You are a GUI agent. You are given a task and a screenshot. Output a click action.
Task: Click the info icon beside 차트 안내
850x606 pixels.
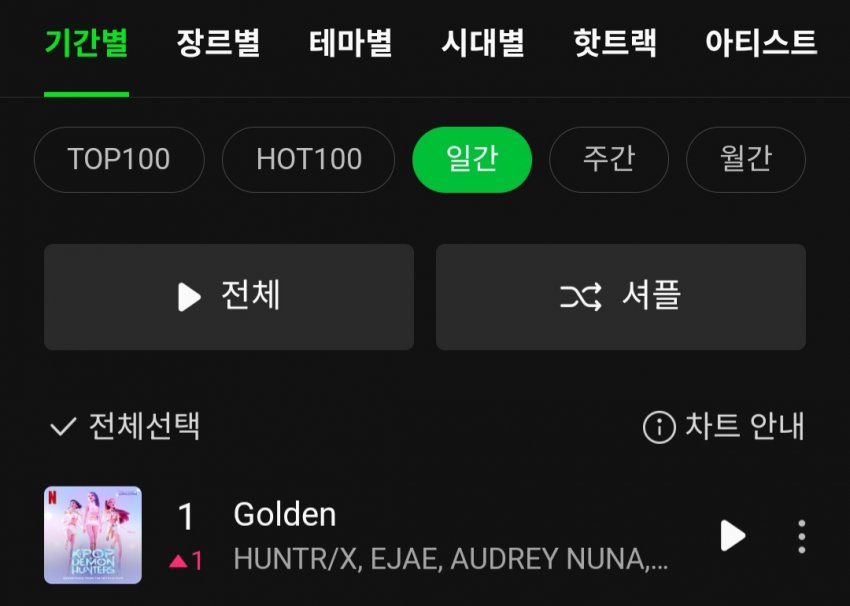(659, 427)
